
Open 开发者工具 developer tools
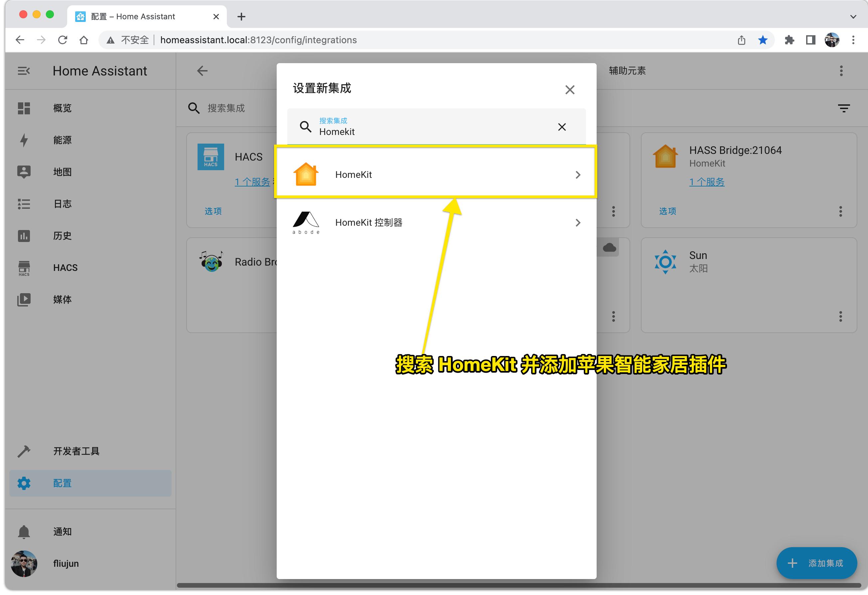pyautogui.click(x=76, y=451)
